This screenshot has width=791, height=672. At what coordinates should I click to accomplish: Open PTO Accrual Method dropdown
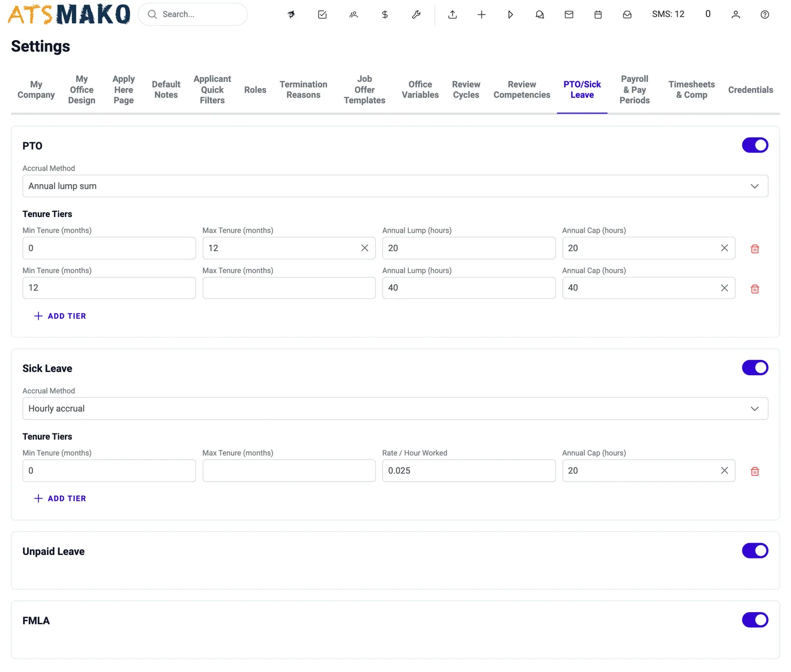pyautogui.click(x=395, y=186)
